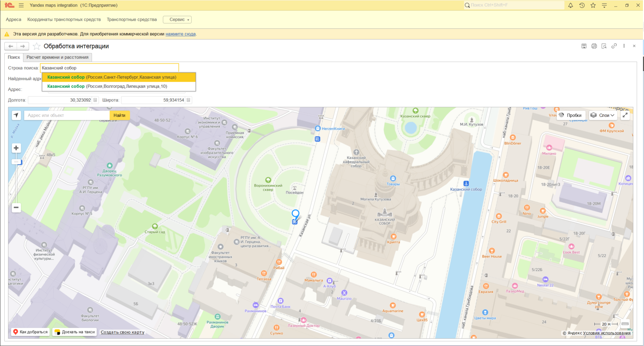Open the Адреса menu item
Screen dimensions: 644x346
click(x=13, y=19)
